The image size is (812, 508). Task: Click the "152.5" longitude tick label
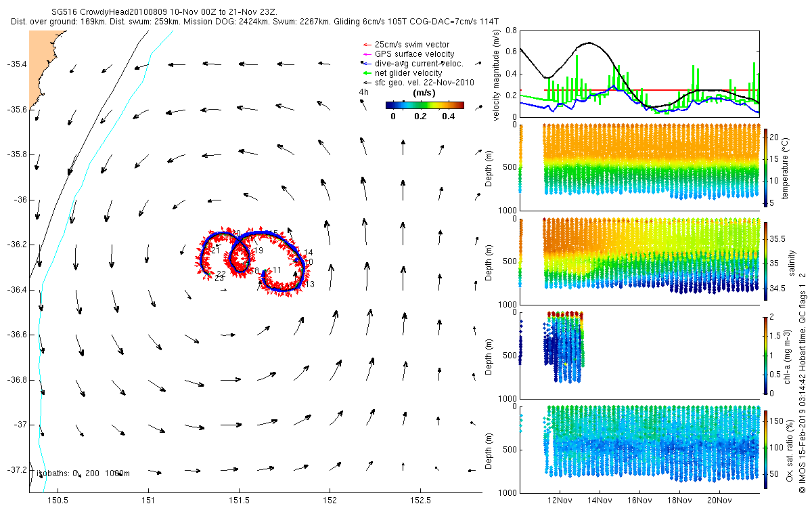click(x=420, y=501)
